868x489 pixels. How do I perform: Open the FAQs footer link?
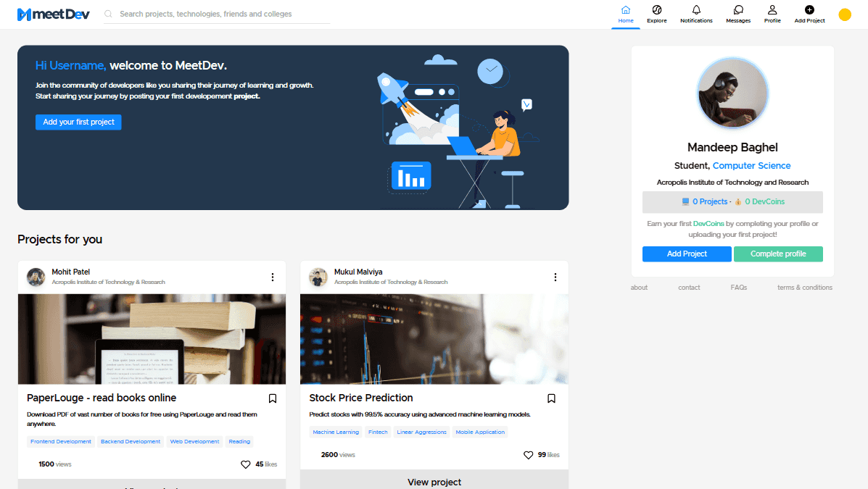pos(738,288)
